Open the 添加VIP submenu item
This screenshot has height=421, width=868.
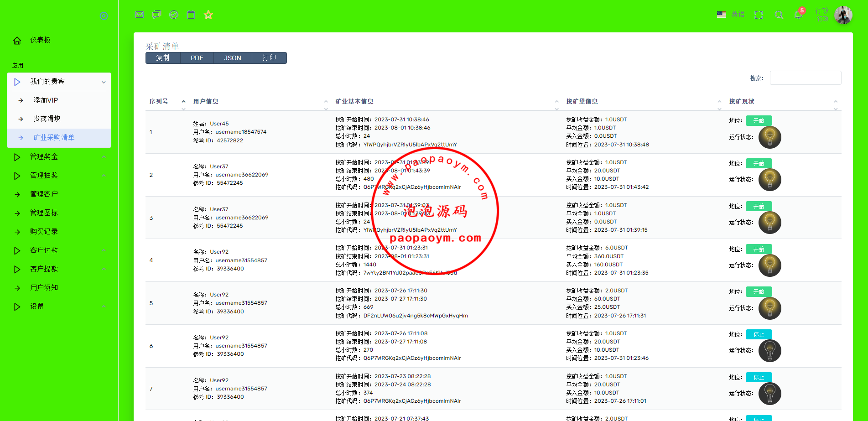pos(46,100)
